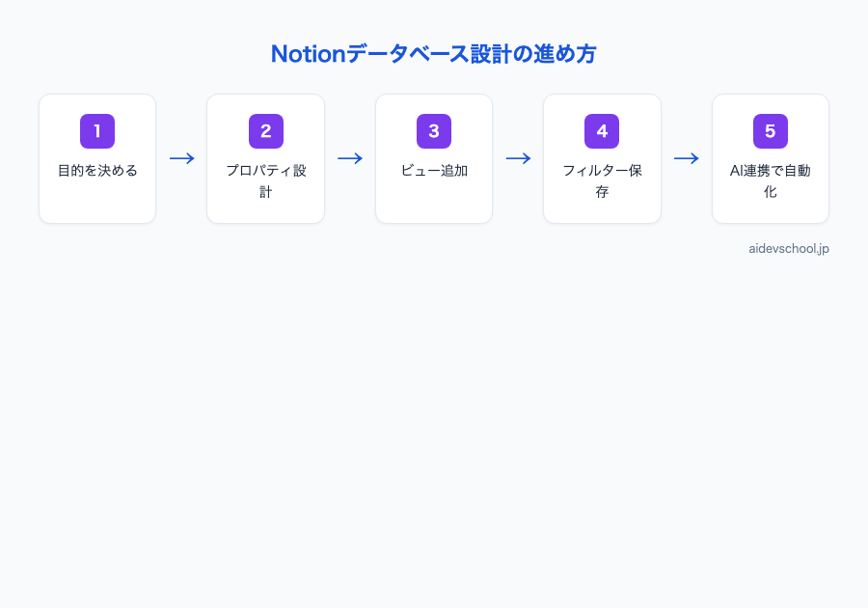Click the arrow before the AI連携 step
Screen dimensions: 868x608
pyautogui.click(x=686, y=158)
